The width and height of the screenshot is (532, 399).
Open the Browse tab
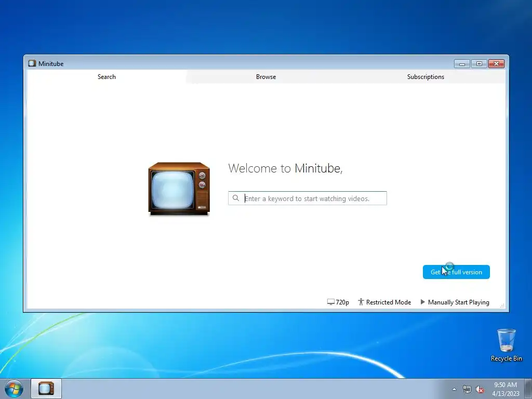coord(266,77)
